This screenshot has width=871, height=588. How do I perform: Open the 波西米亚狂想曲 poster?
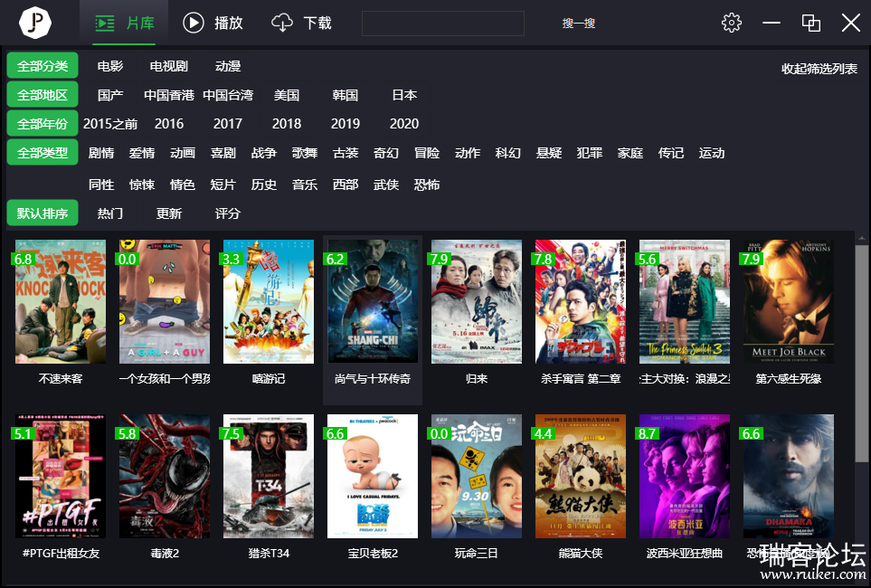tap(685, 477)
